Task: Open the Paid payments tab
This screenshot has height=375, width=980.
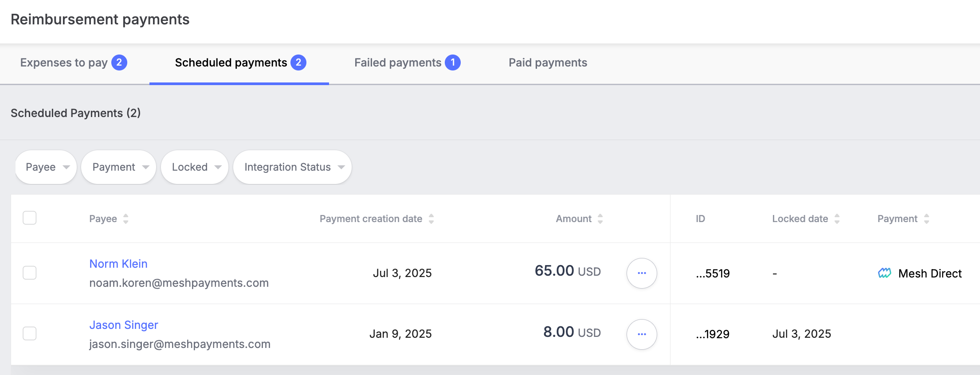Action: coord(548,62)
